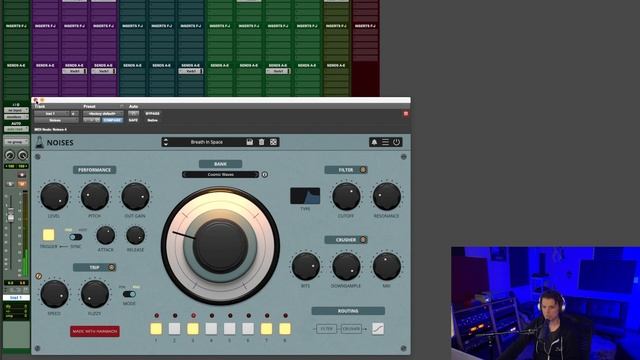Viewport: 640px width, 360px height.
Task: Click the crusher Mix knob
Action: click(x=387, y=267)
